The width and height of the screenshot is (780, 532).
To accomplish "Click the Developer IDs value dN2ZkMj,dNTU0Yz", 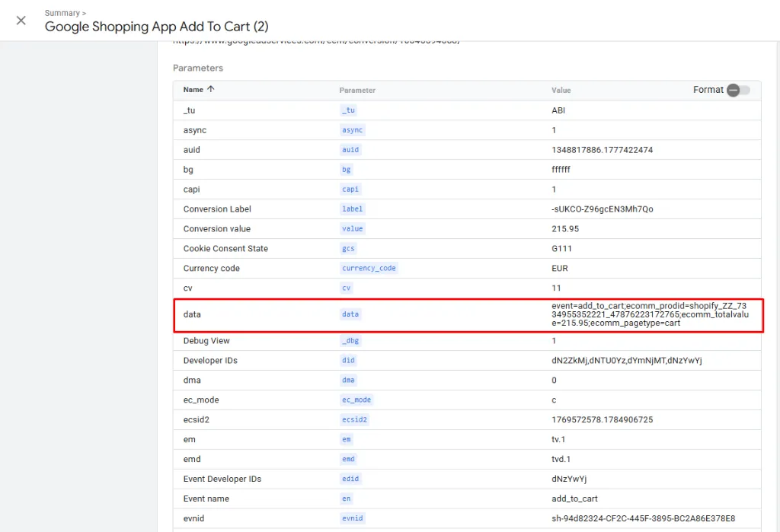I will [x=627, y=361].
